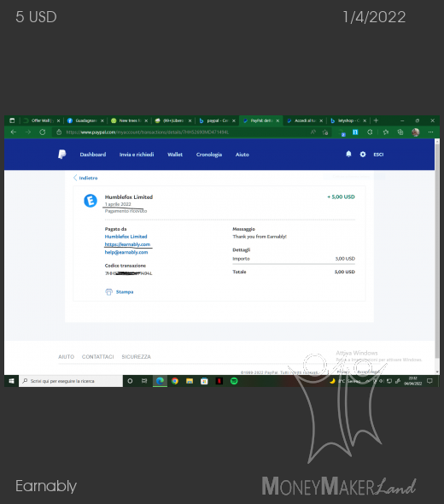444x504 pixels.
Task: Click the blue extension icon in toolbar
Action: (355, 132)
